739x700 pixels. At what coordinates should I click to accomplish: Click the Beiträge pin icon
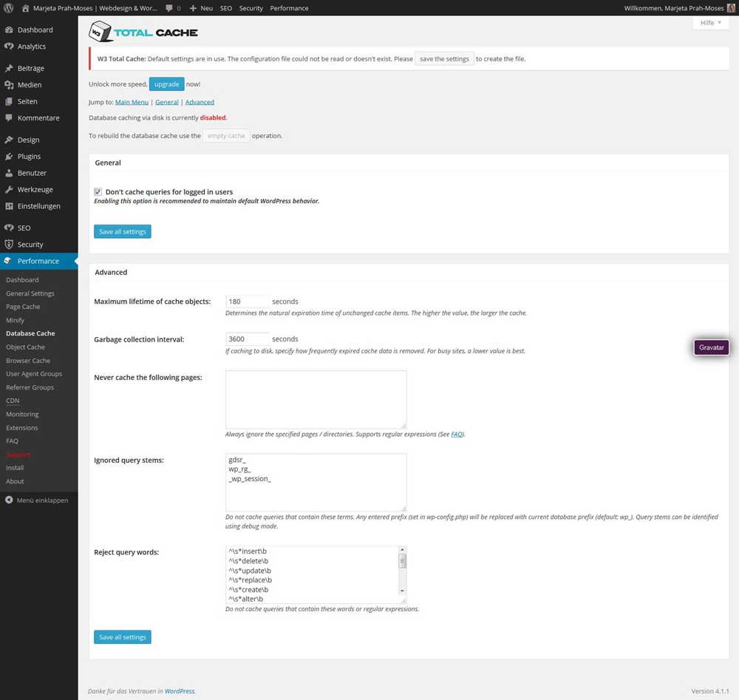(9, 68)
